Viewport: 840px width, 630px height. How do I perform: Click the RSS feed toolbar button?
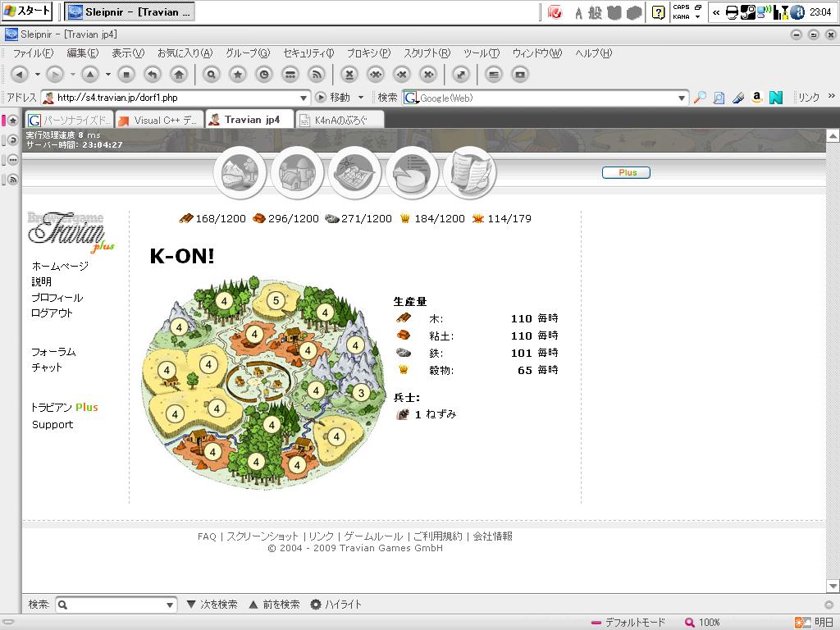click(317, 75)
